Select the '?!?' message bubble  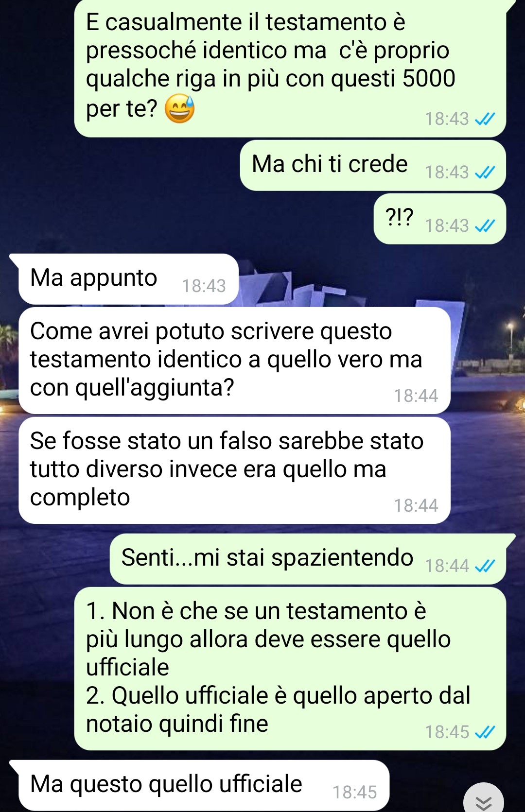(x=440, y=219)
